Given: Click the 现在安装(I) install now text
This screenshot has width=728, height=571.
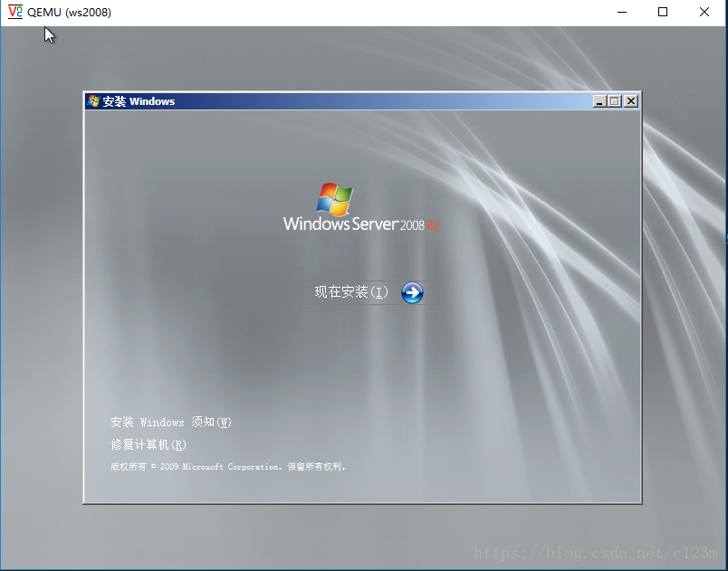Looking at the screenshot, I should 351,292.
